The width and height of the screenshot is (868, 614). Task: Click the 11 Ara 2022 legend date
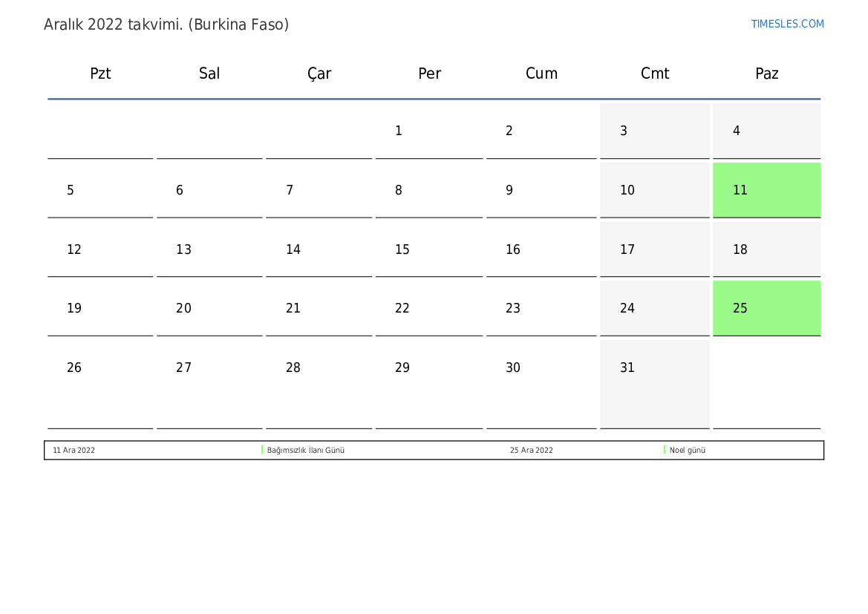pyautogui.click(x=74, y=450)
